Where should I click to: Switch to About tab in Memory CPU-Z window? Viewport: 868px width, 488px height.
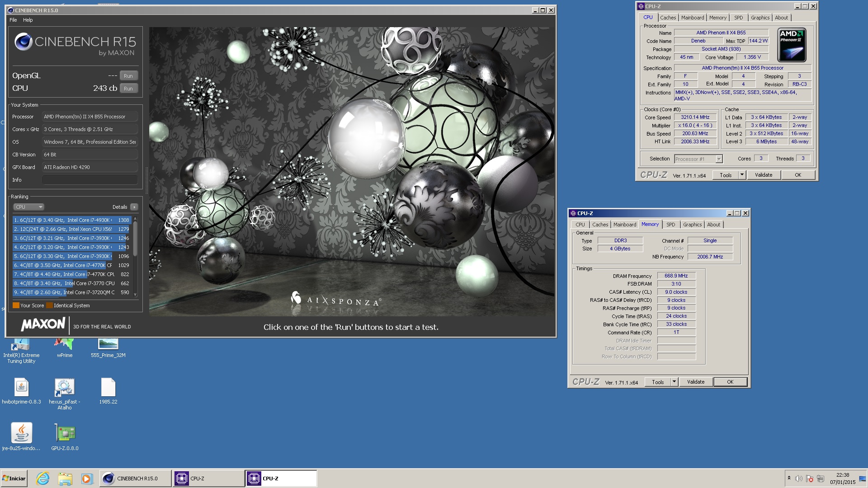(713, 225)
